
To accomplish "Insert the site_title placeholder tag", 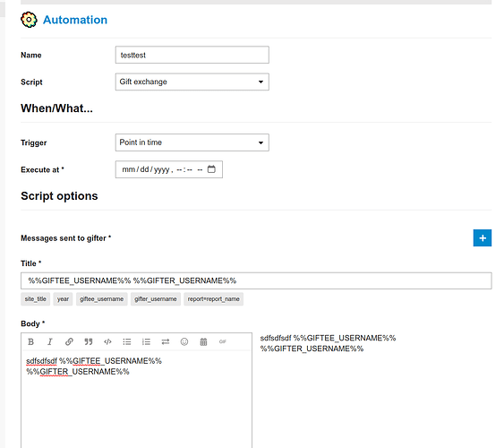I will [35, 299].
